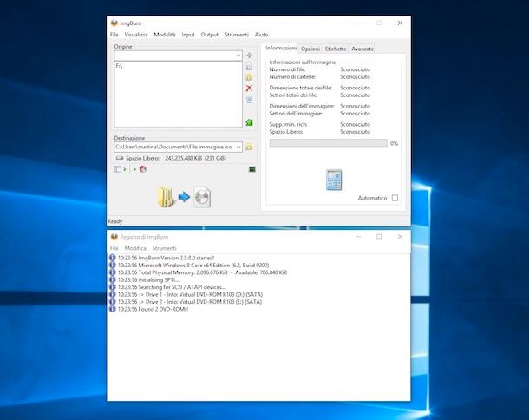Open the Visualizza menu
This screenshot has width=529, height=420.
point(136,35)
